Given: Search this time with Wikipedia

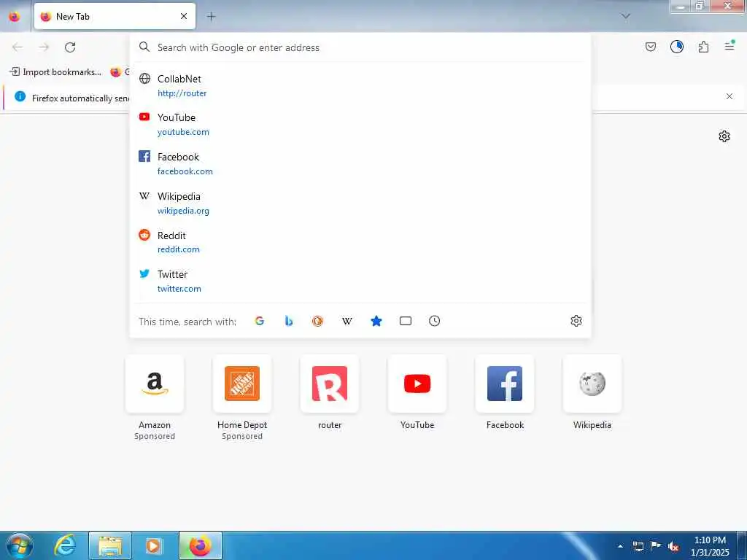Looking at the screenshot, I should tap(347, 321).
